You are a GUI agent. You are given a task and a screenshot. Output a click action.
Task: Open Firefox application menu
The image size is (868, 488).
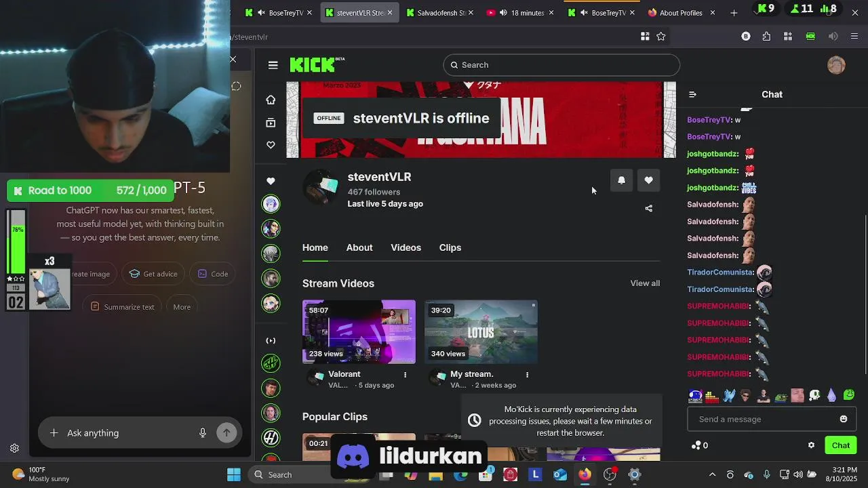click(854, 37)
